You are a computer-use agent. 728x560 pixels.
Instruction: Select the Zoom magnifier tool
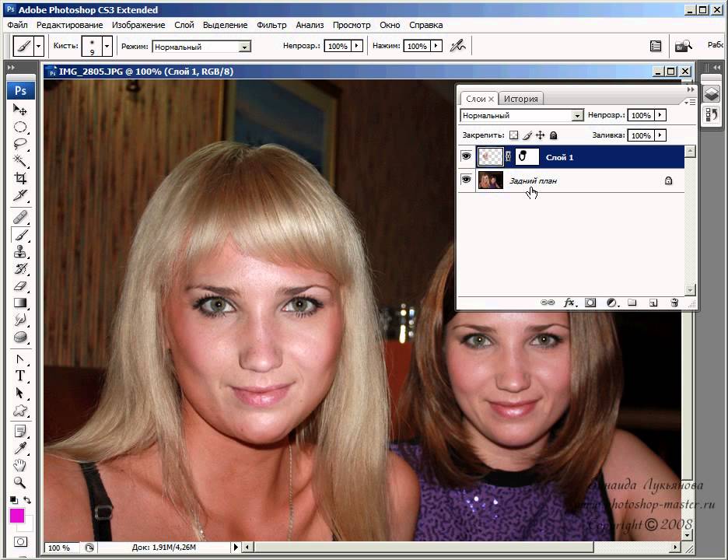click(20, 482)
